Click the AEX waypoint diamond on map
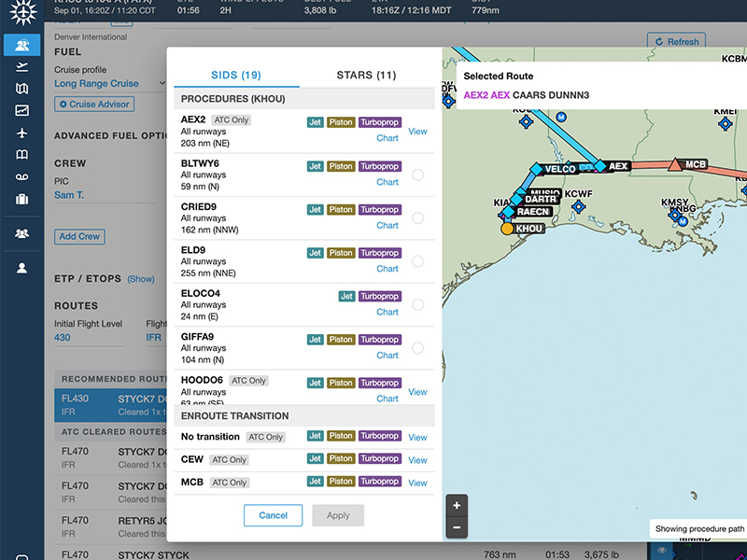The width and height of the screenshot is (747, 560). point(600,166)
